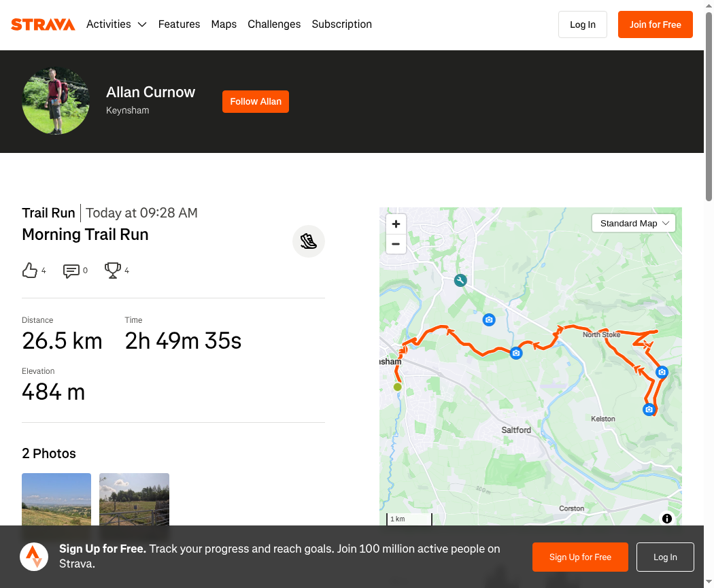Click the Strava badge in the signup banner

tap(34, 557)
